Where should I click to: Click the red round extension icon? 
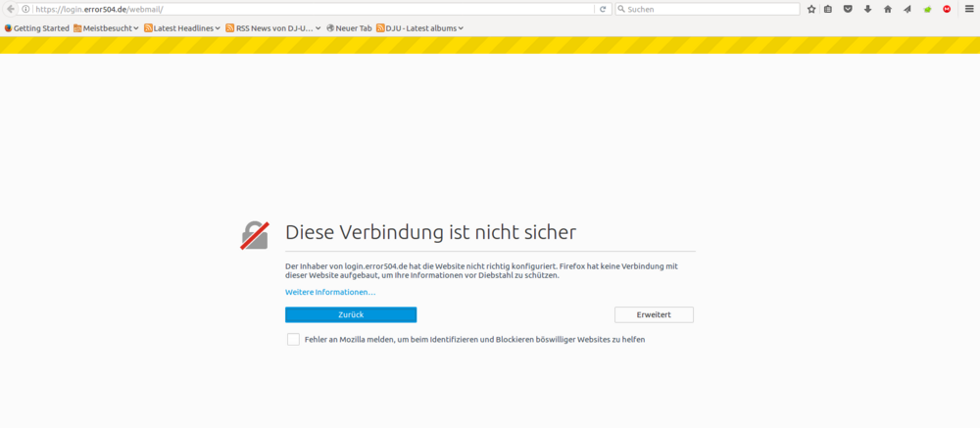tap(947, 10)
